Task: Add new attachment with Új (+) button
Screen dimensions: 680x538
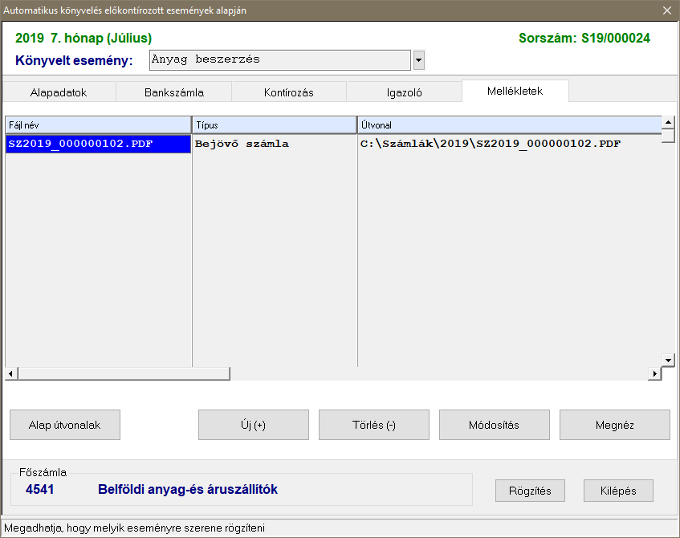Action: [x=253, y=425]
